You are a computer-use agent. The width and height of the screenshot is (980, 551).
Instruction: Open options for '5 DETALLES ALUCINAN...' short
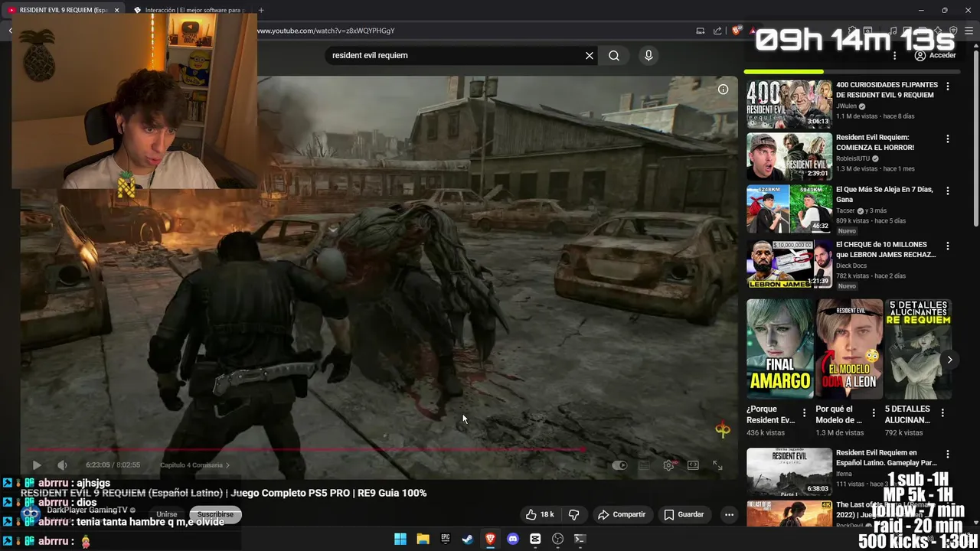coord(942,412)
